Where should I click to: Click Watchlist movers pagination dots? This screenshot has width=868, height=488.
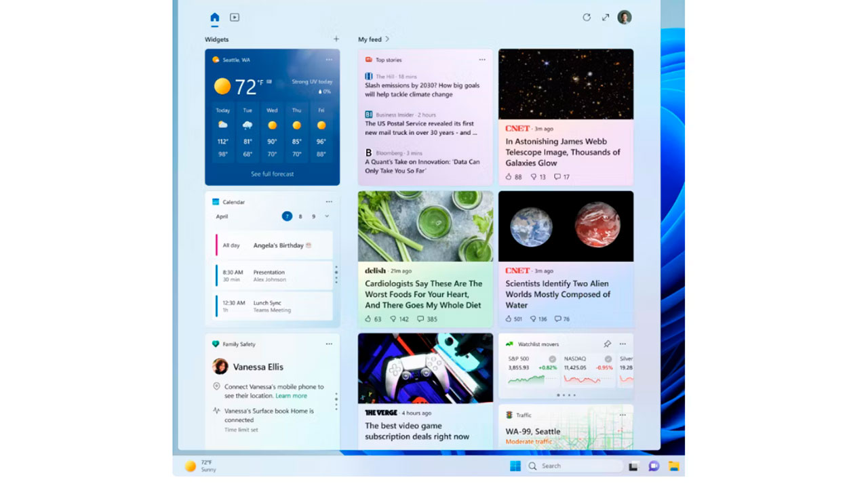pos(566,395)
